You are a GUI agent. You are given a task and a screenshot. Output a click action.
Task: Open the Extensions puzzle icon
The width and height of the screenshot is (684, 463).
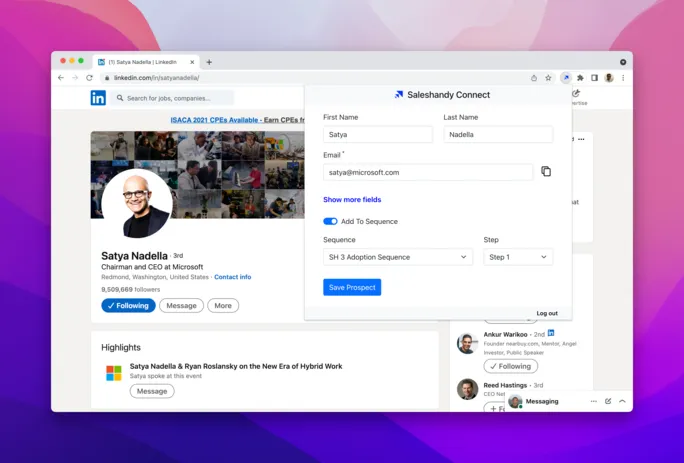click(580, 78)
